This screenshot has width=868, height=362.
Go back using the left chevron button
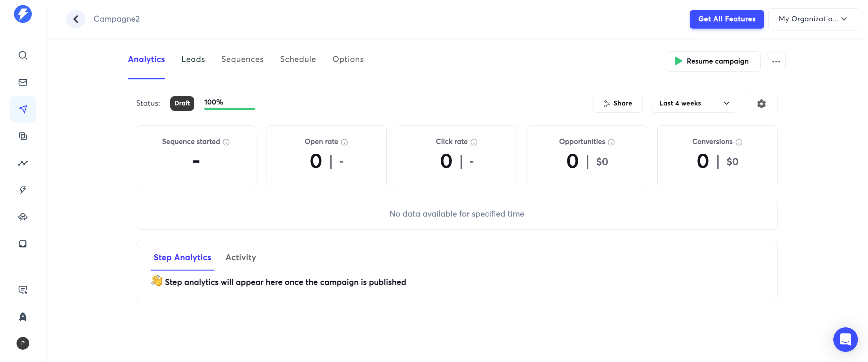(x=76, y=19)
